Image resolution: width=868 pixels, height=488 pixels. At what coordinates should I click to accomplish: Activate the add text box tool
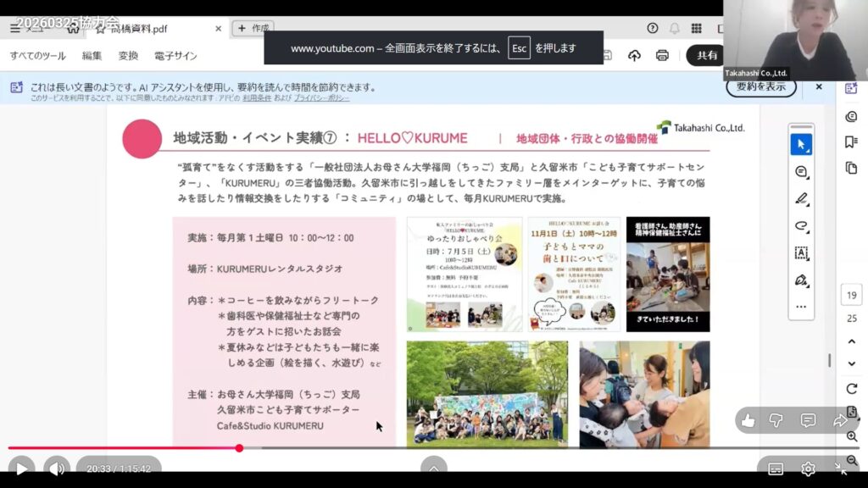[x=801, y=253]
